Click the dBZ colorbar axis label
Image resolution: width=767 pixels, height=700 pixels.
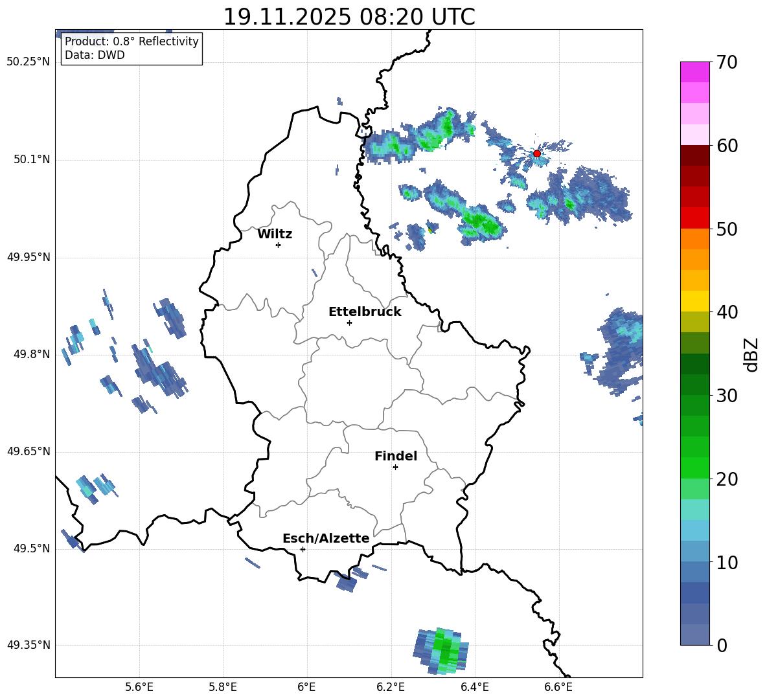pyautogui.click(x=751, y=354)
